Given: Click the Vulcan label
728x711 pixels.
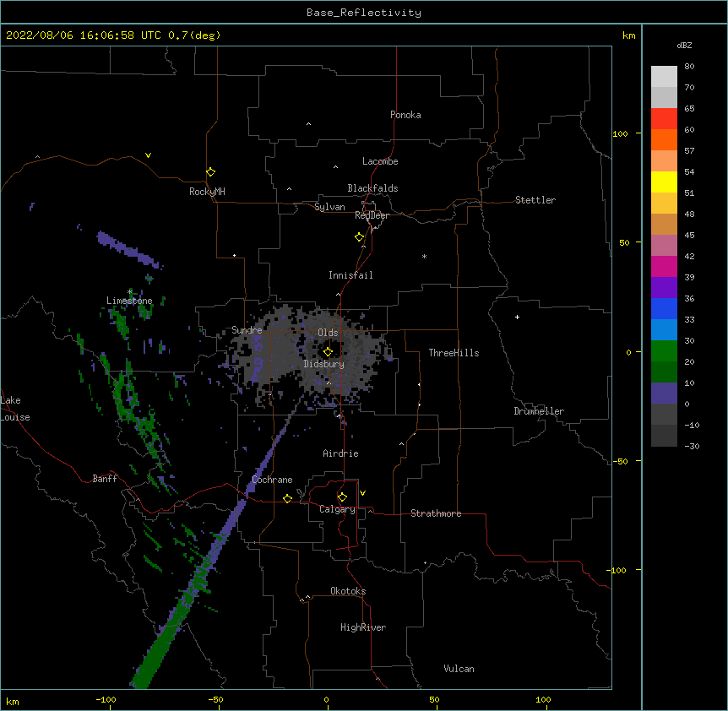Looking at the screenshot, I should (x=459, y=669).
